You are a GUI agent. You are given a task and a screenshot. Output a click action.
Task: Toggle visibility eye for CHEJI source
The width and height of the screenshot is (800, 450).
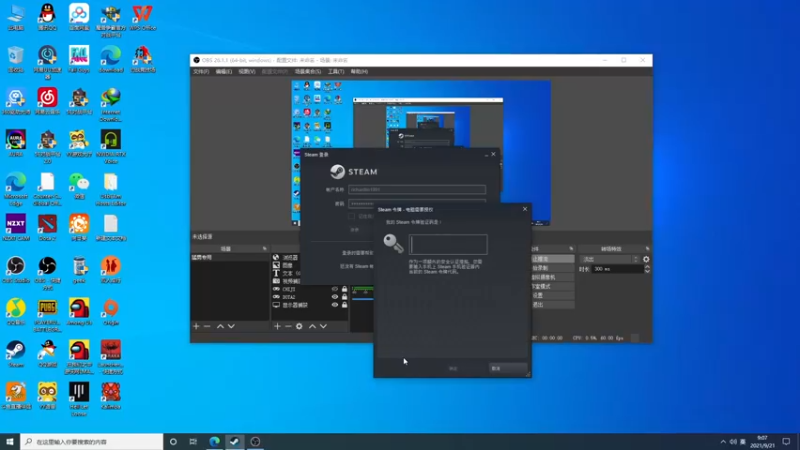(x=335, y=289)
